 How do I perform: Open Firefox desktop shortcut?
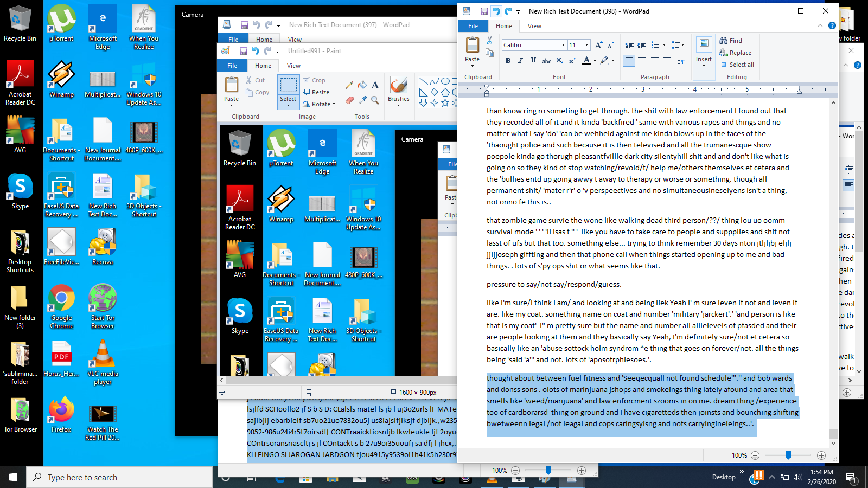pyautogui.click(x=61, y=414)
